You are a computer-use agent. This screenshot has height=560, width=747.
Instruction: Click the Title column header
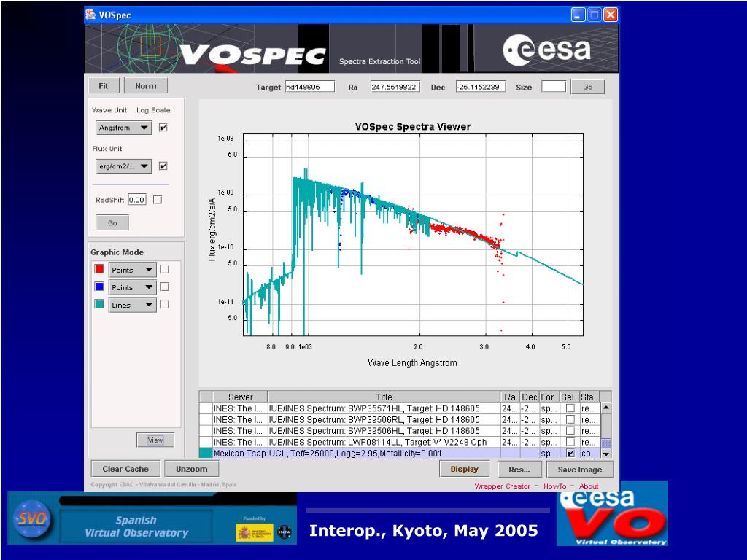click(x=384, y=397)
